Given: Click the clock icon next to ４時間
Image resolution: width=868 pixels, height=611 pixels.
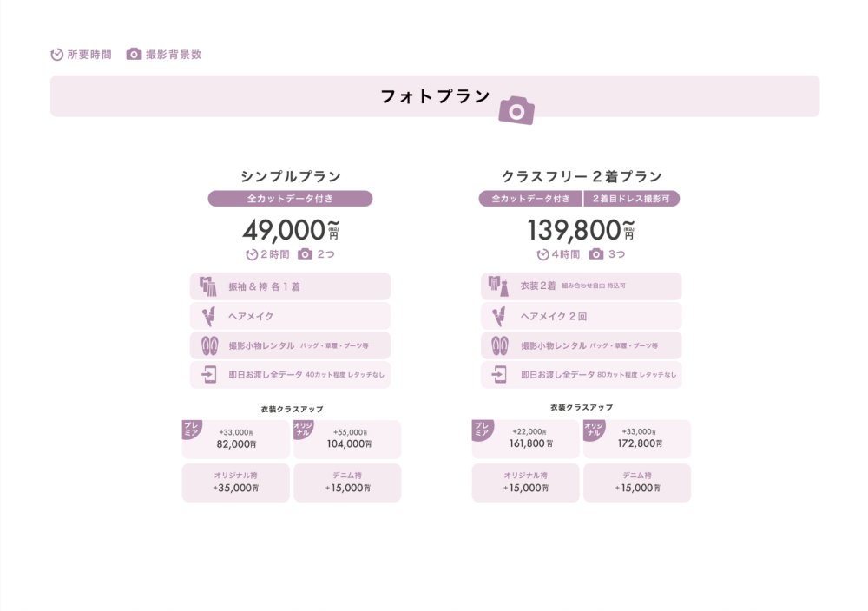Looking at the screenshot, I should tap(542, 254).
